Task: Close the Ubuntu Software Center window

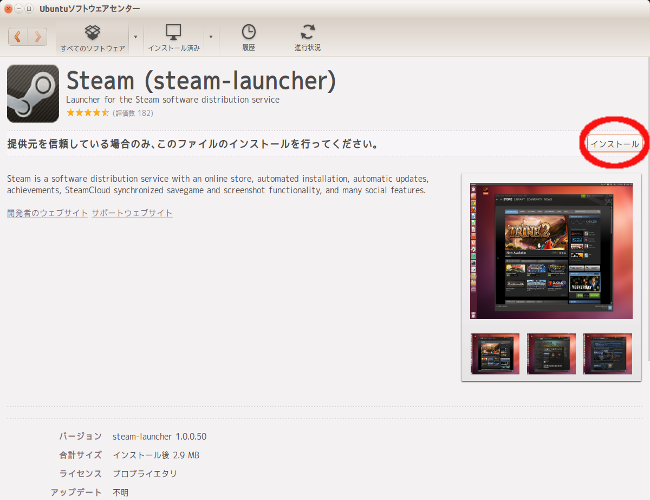Action: (x=8, y=8)
